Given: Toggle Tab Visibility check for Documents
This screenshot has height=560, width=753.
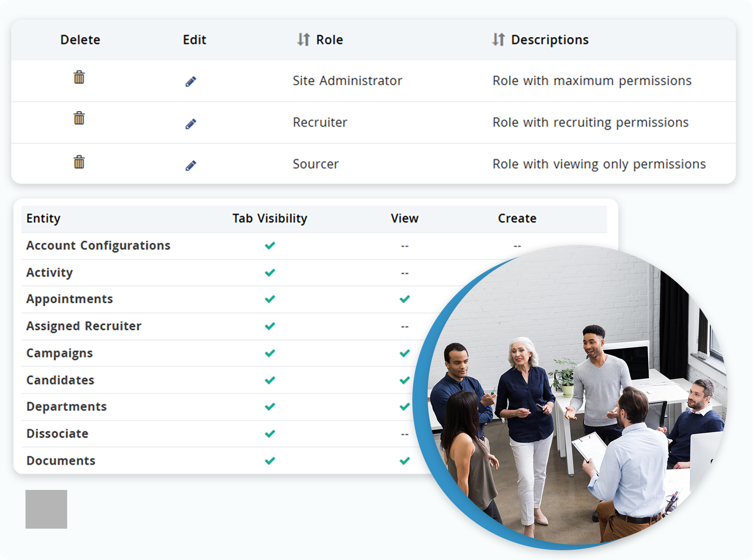Looking at the screenshot, I should (270, 461).
